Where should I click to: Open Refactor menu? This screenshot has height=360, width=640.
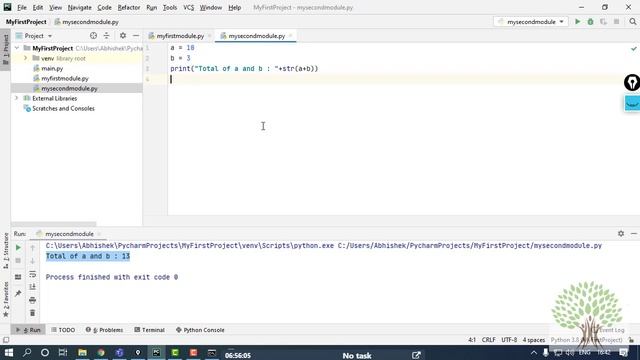(129, 7)
